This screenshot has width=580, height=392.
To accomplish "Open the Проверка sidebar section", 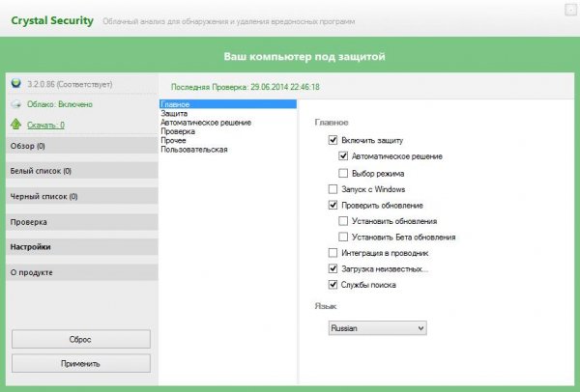I will [82, 222].
